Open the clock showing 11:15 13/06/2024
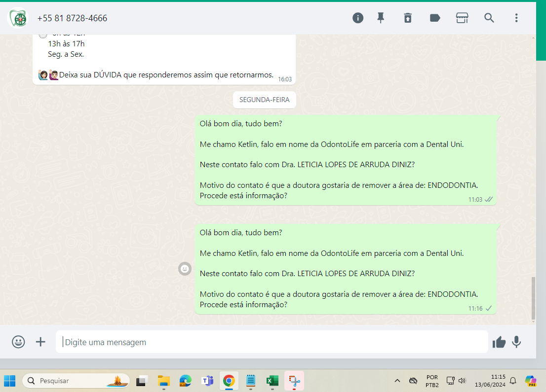Image resolution: width=546 pixels, height=392 pixels. (490, 381)
